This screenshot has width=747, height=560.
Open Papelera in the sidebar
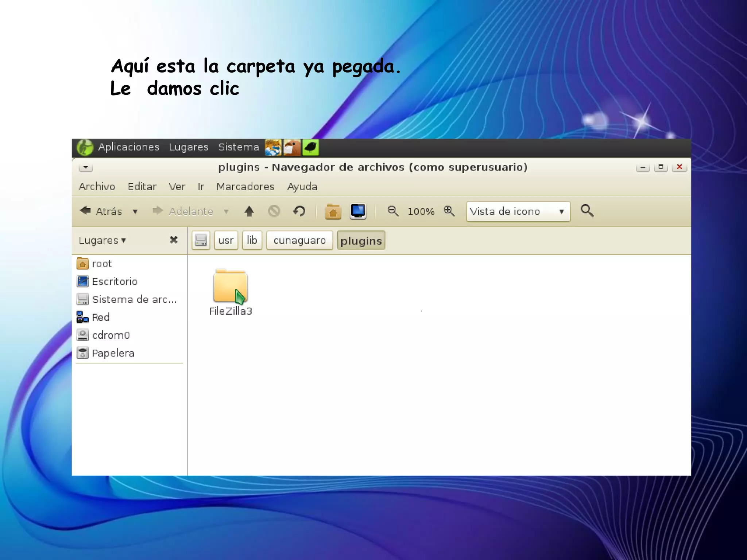click(113, 353)
